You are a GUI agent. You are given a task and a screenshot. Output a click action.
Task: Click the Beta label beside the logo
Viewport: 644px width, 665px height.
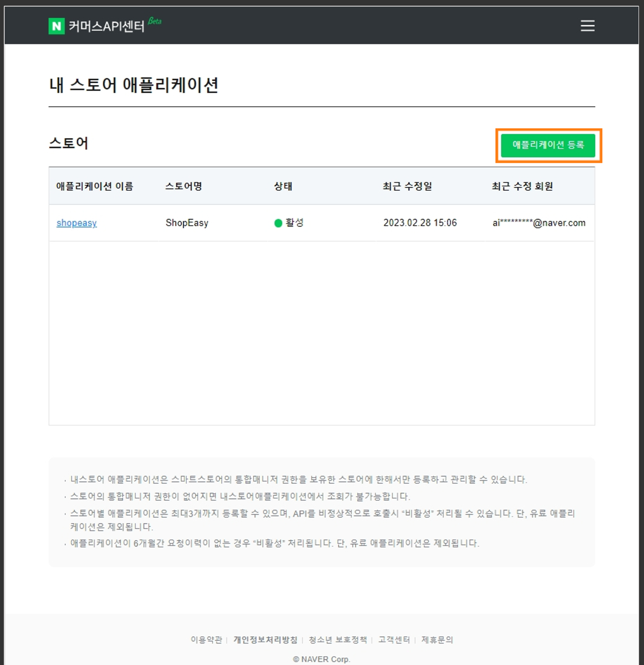155,21
